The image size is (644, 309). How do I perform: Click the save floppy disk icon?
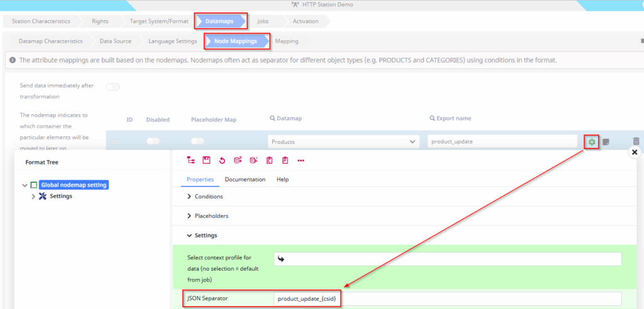click(206, 160)
